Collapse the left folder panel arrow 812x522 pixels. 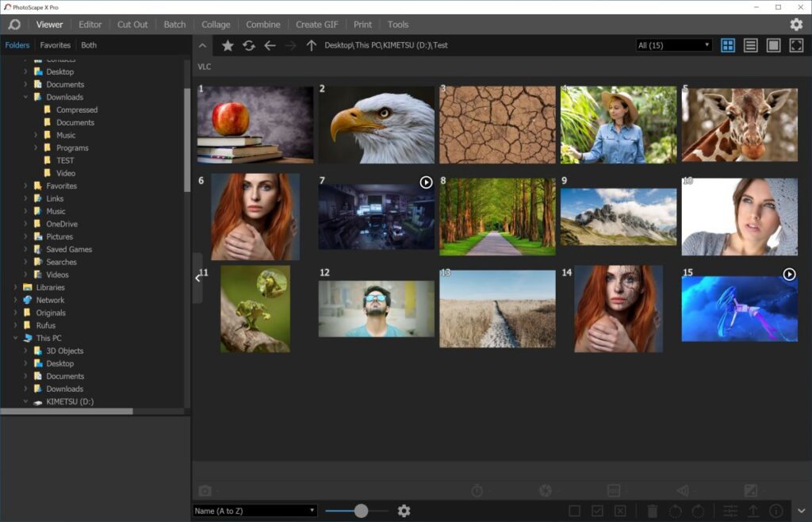[197, 278]
